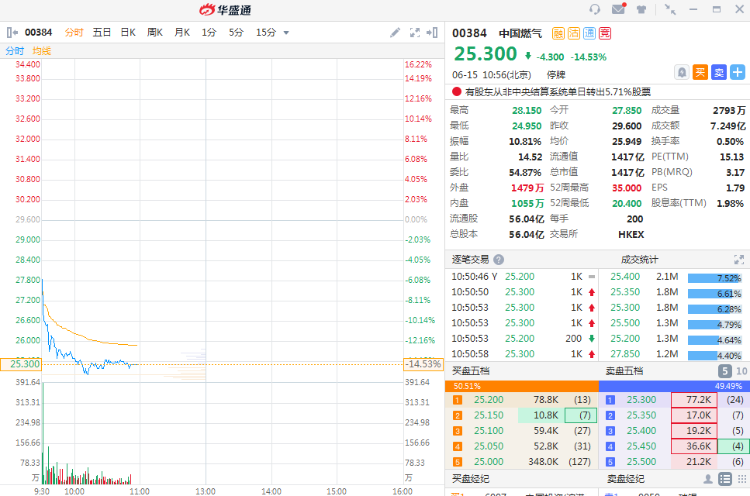Set price alert with bell icon
The image size is (750, 496).
pyautogui.click(x=681, y=72)
